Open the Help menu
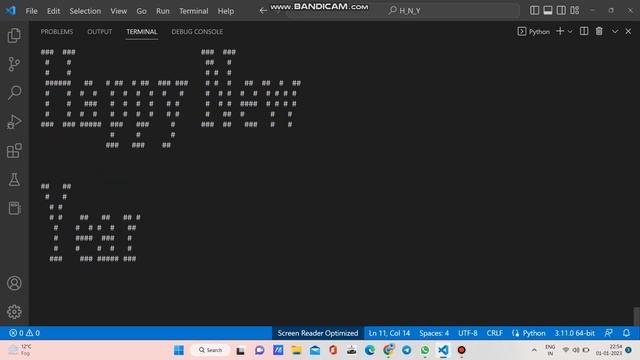This screenshot has width=640, height=360. coord(225,11)
